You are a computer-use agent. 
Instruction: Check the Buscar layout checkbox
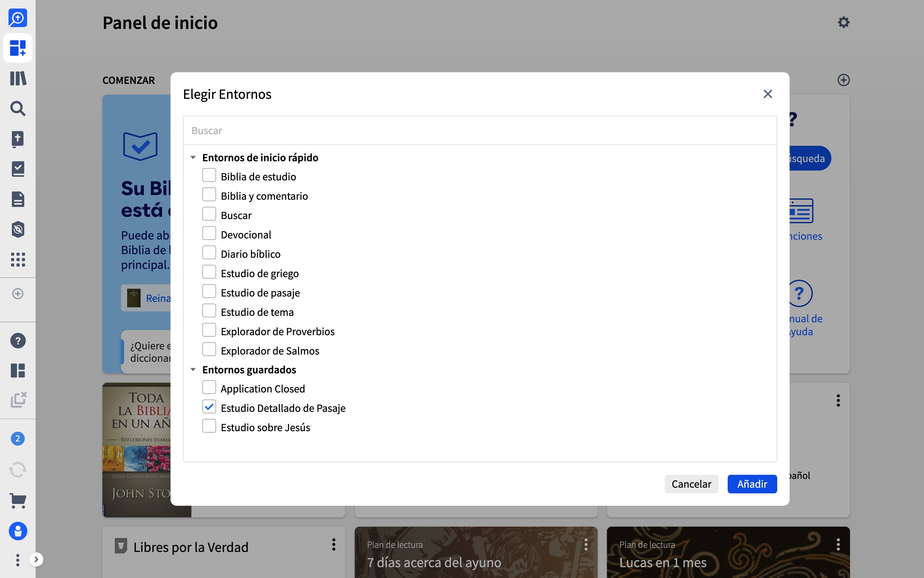tap(209, 214)
